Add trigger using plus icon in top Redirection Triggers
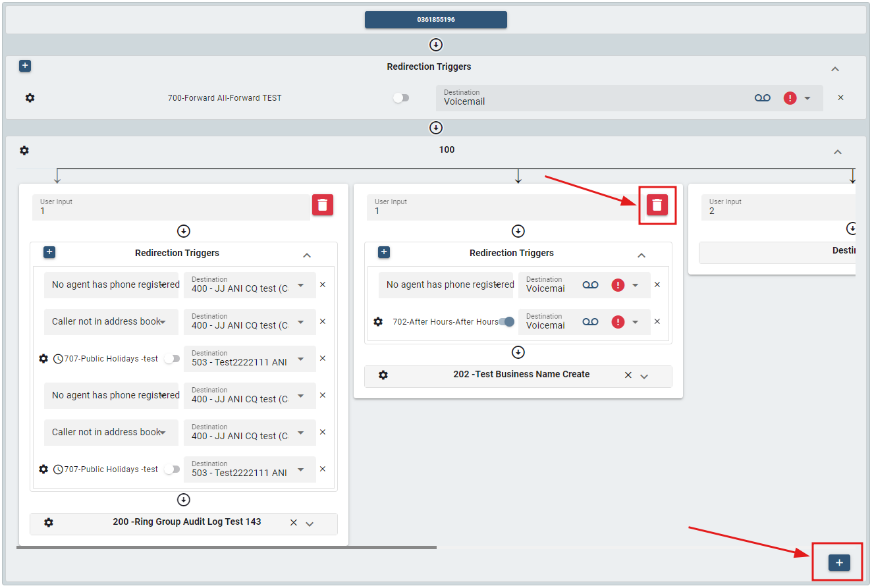Viewport: 872px width, 588px height. click(x=25, y=66)
